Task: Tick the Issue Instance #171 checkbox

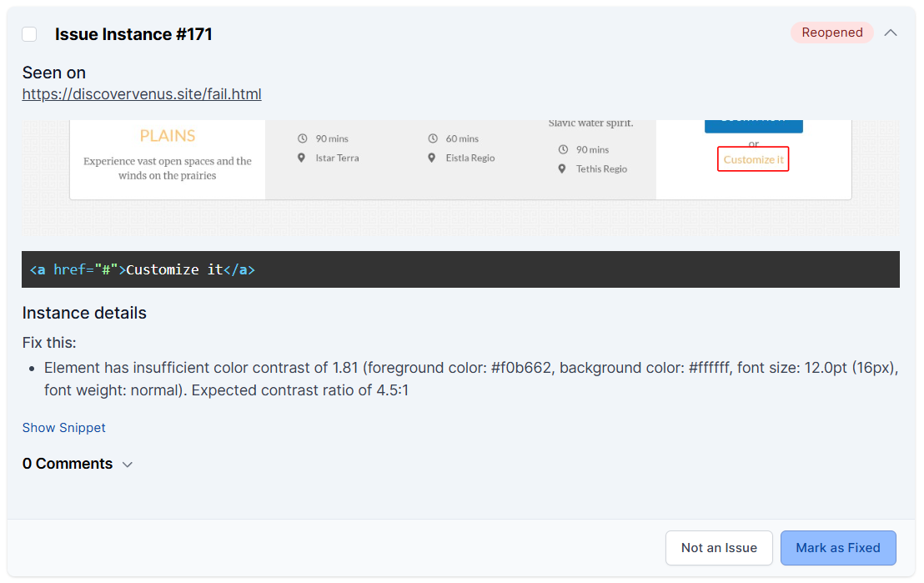Action: [29, 34]
